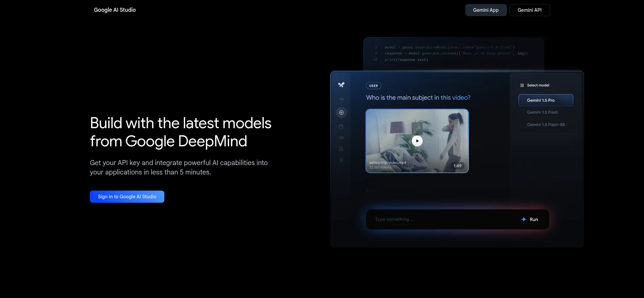Click the USER role badge
Image resolution: width=644 pixels, height=298 pixels.
(373, 86)
